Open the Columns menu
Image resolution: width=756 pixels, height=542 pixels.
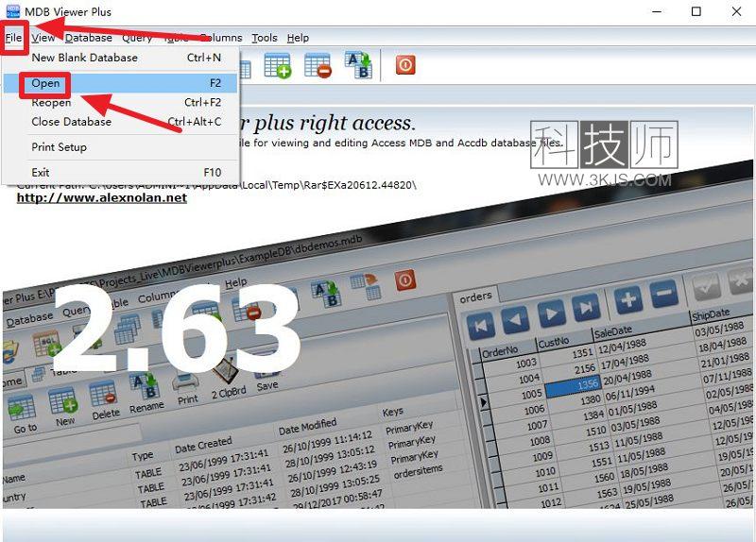point(220,38)
